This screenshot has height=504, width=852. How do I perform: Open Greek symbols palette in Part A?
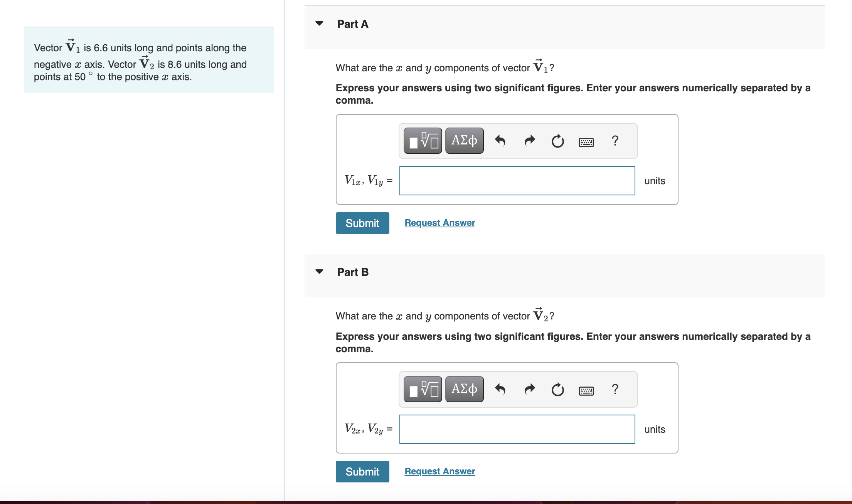point(464,141)
